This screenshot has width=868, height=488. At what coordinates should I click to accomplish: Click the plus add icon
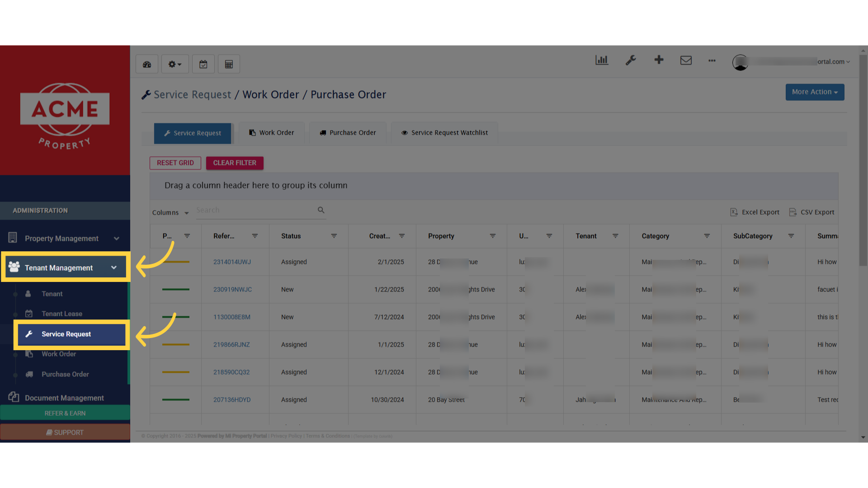[x=659, y=60]
